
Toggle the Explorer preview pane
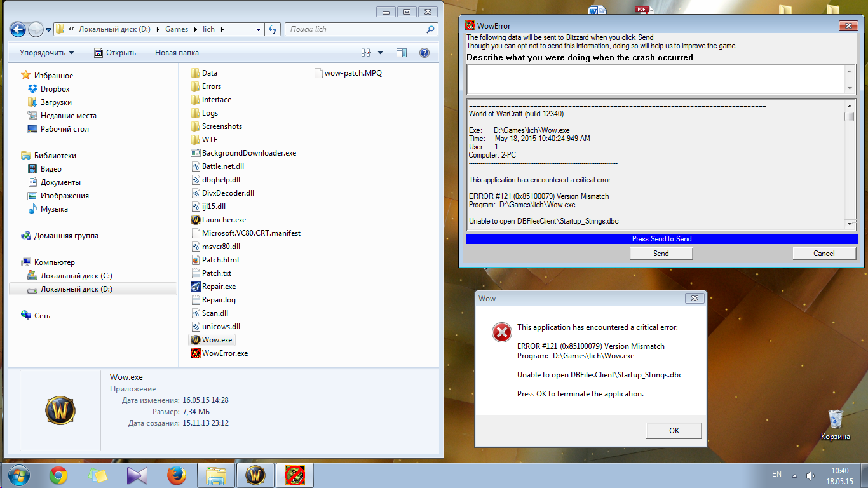(x=401, y=53)
